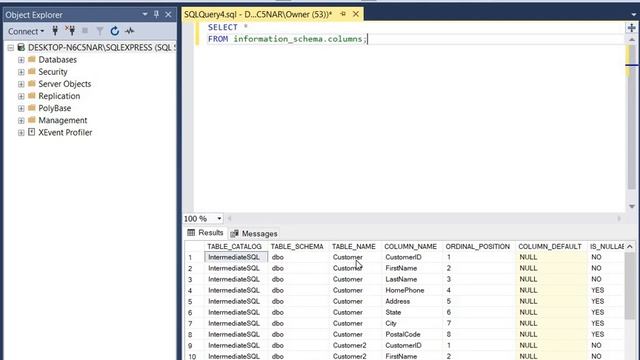Click the TABLE_NAME column header
Image resolution: width=640 pixels, height=360 pixels.
353,247
